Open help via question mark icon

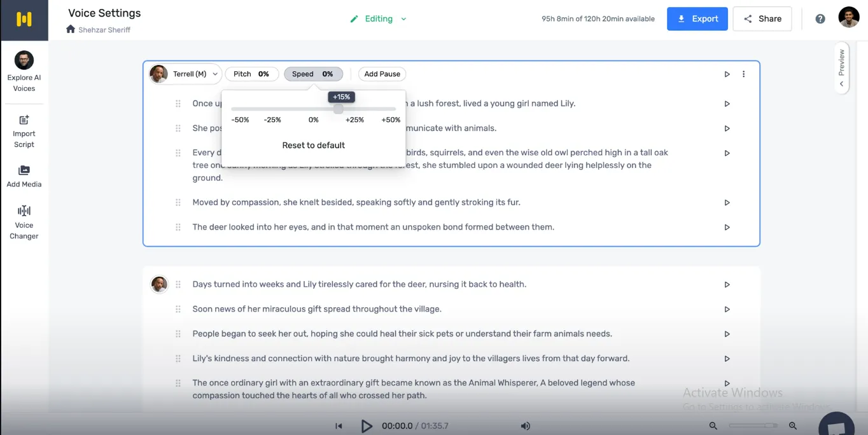click(x=820, y=19)
